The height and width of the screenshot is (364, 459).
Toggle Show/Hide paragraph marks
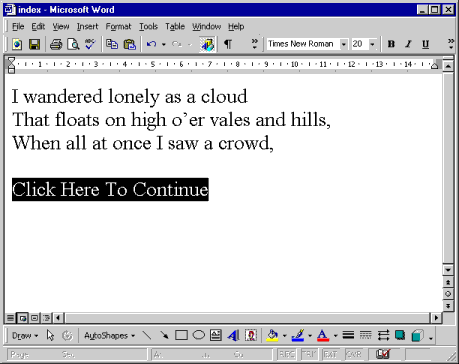pos(228,44)
